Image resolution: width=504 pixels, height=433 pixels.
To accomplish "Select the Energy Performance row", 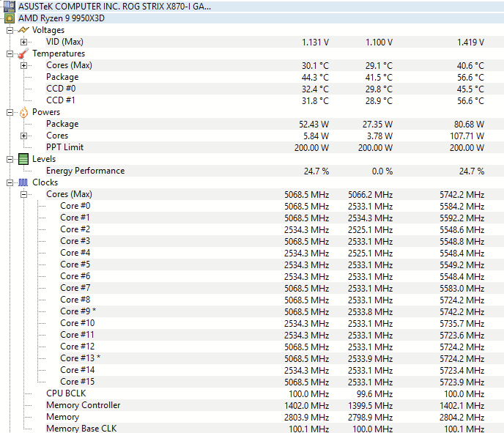I will [85, 171].
